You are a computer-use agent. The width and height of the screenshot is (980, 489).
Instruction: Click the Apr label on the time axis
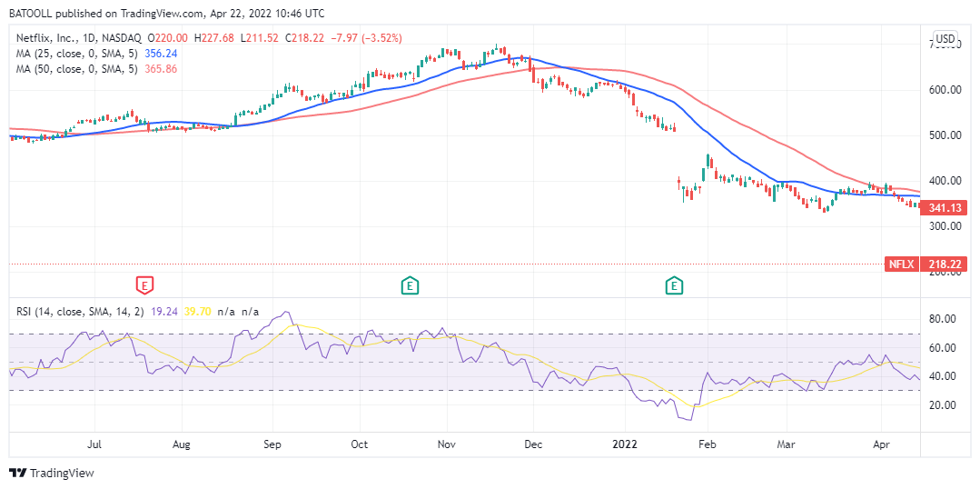pos(881,444)
